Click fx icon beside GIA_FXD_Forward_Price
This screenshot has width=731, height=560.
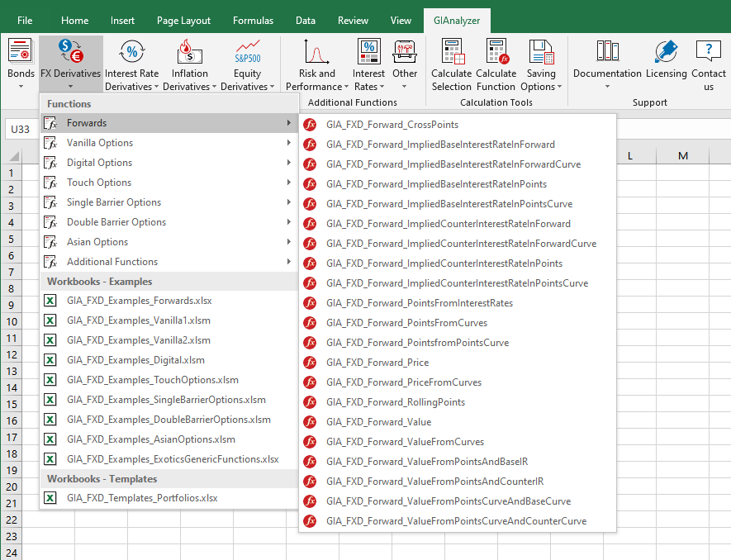pos(310,363)
